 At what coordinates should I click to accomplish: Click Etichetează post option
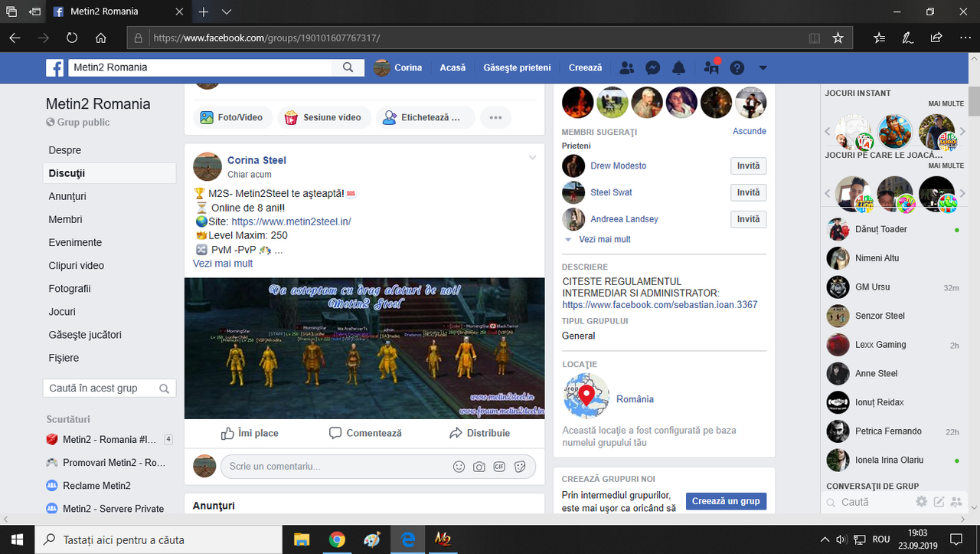click(x=424, y=118)
